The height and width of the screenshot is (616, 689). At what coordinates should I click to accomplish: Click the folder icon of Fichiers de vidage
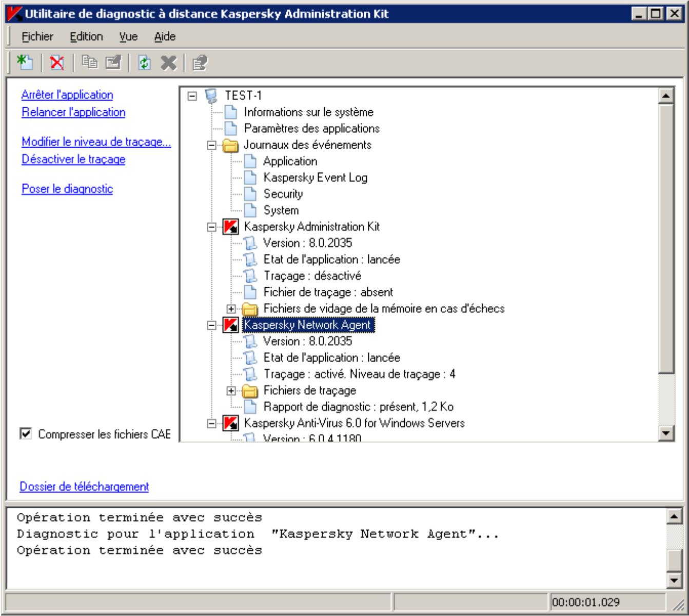[250, 309]
